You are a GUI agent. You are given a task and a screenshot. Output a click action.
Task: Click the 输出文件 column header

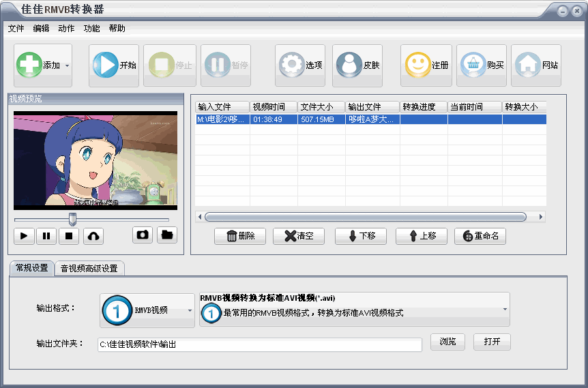[x=372, y=107]
